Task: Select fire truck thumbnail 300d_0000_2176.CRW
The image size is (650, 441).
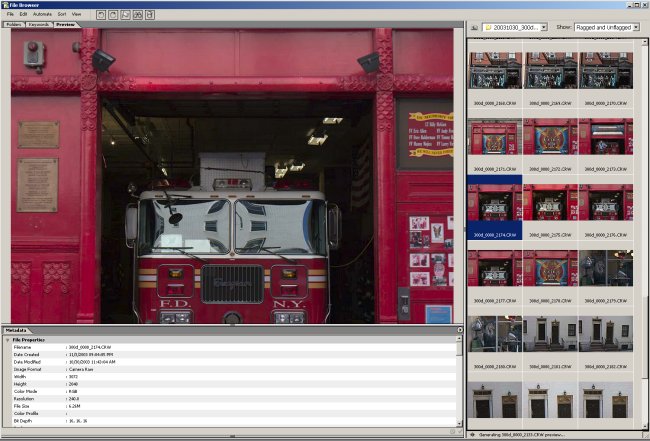Action: click(606, 202)
